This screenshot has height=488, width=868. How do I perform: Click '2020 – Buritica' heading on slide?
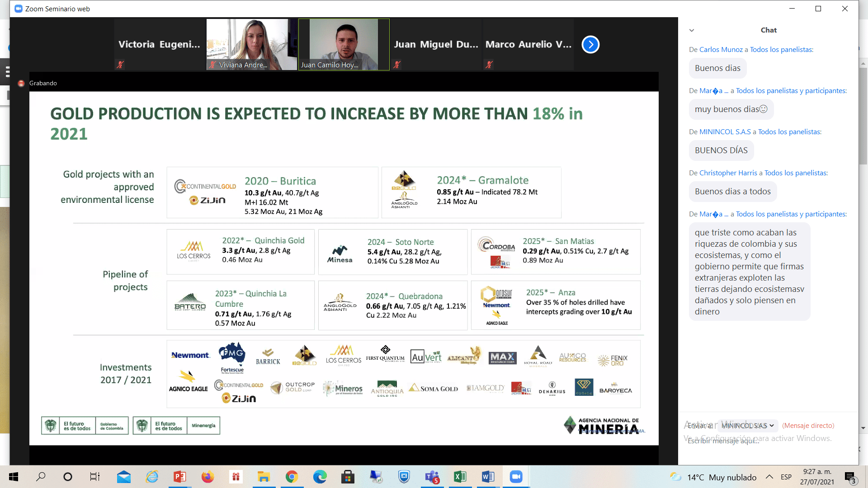(280, 181)
